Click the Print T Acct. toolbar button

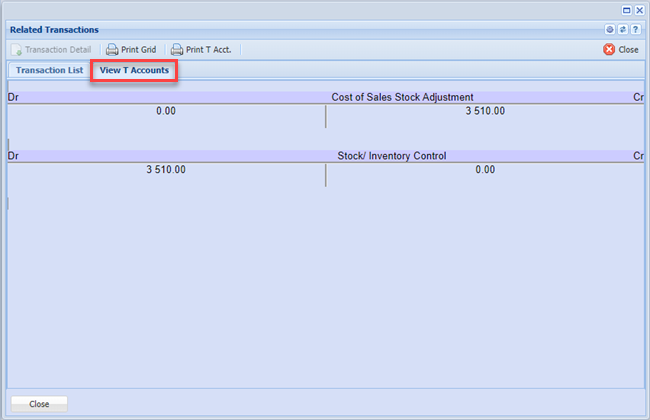[201, 49]
